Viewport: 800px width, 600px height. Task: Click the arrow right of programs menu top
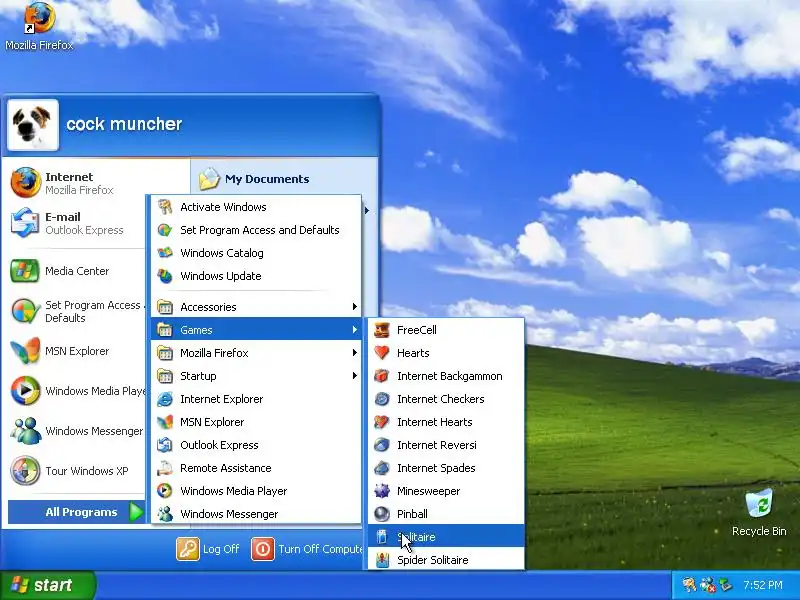click(366, 210)
